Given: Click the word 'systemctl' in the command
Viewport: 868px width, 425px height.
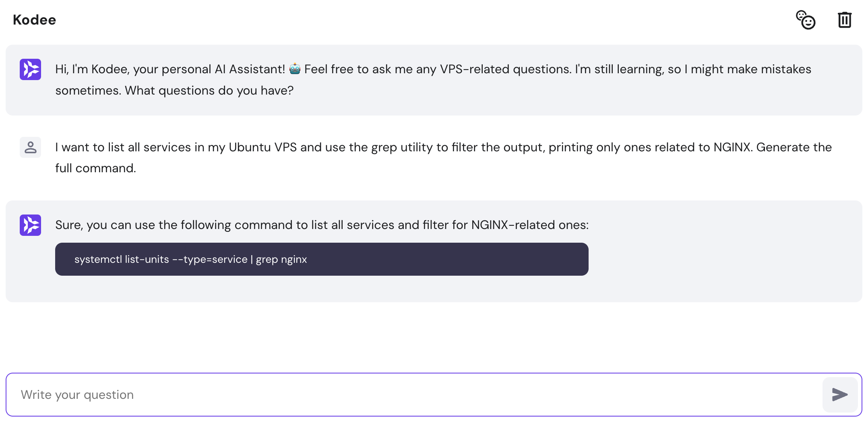Looking at the screenshot, I should point(98,259).
